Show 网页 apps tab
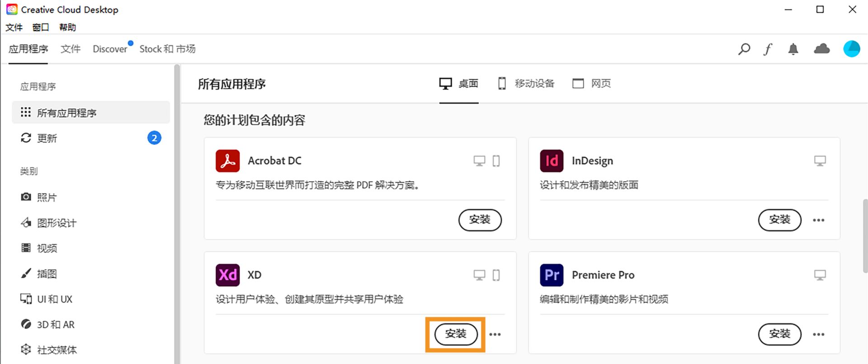Image resolution: width=868 pixels, height=364 pixels. 592,84
